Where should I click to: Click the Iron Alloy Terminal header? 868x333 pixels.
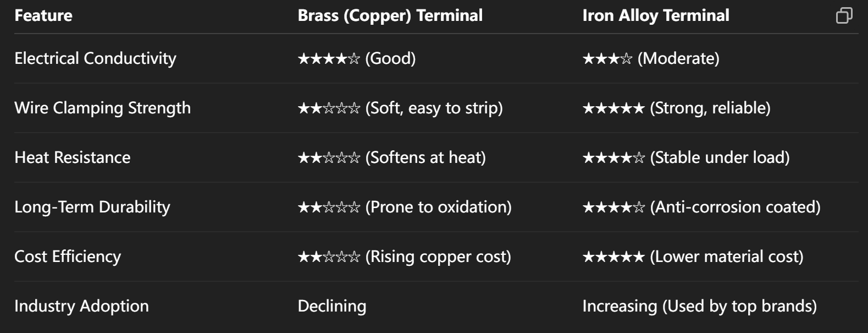click(655, 15)
